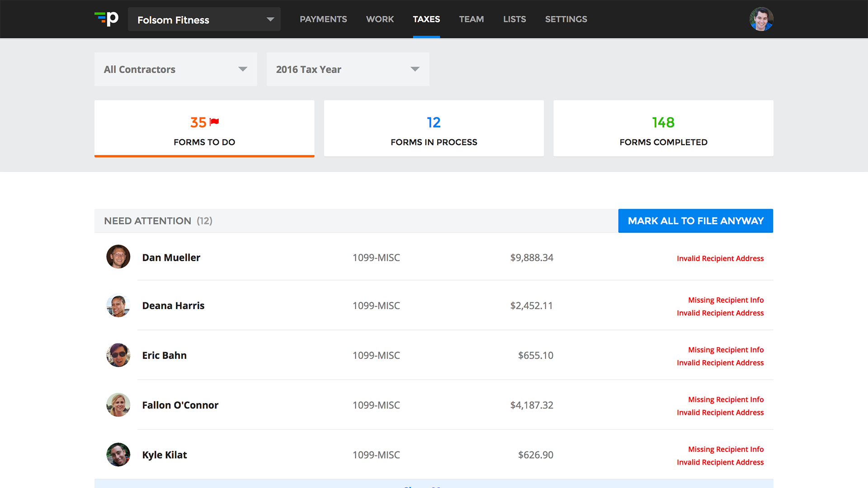Go to the Payments menu
Image resolution: width=868 pixels, height=488 pixels.
[x=323, y=19]
